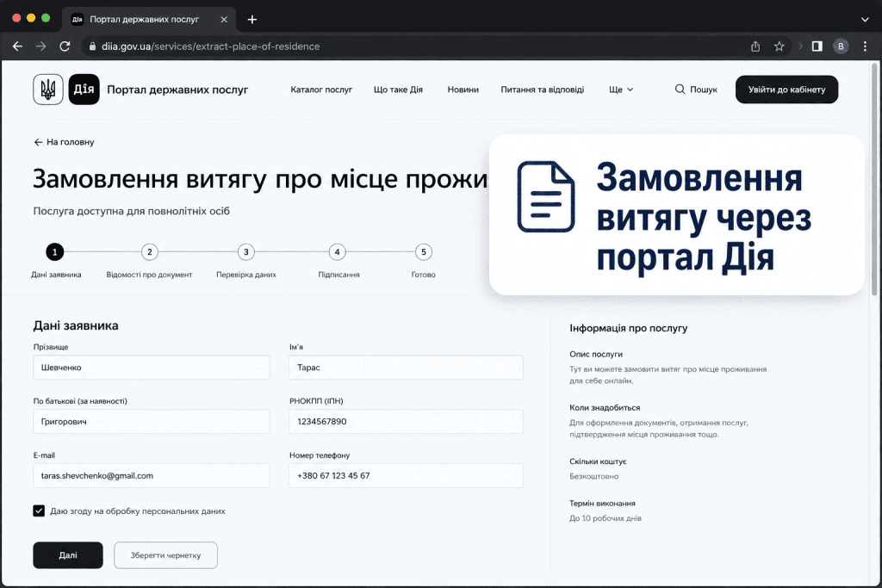Click the page vertical scrollbar
This screenshot has height=588, width=882.
coord(874,180)
